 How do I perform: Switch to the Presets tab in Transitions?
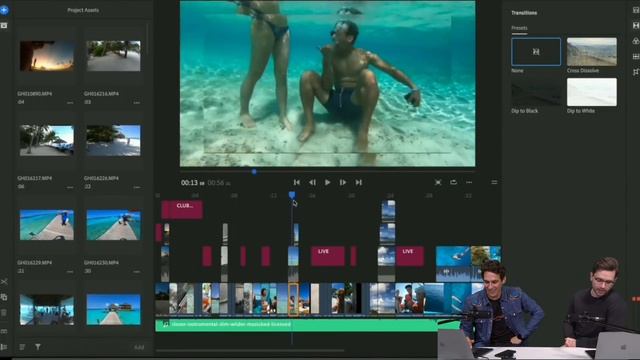[519, 28]
